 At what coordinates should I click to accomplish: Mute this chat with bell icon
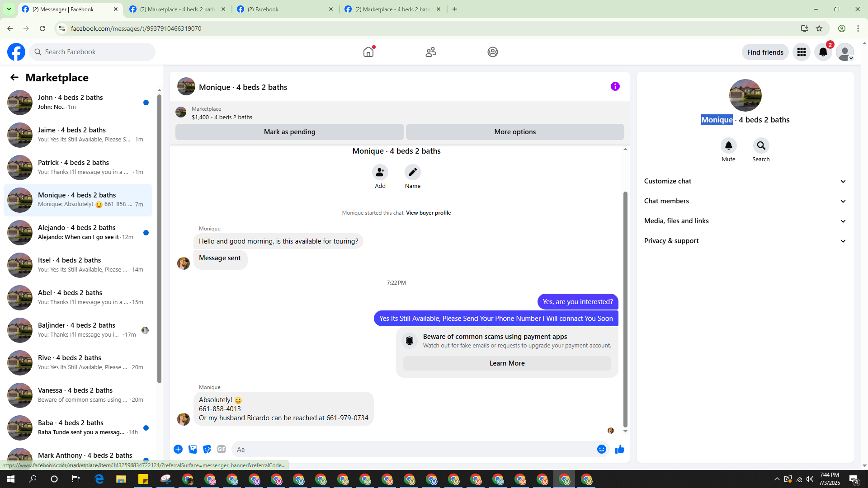coord(728,145)
